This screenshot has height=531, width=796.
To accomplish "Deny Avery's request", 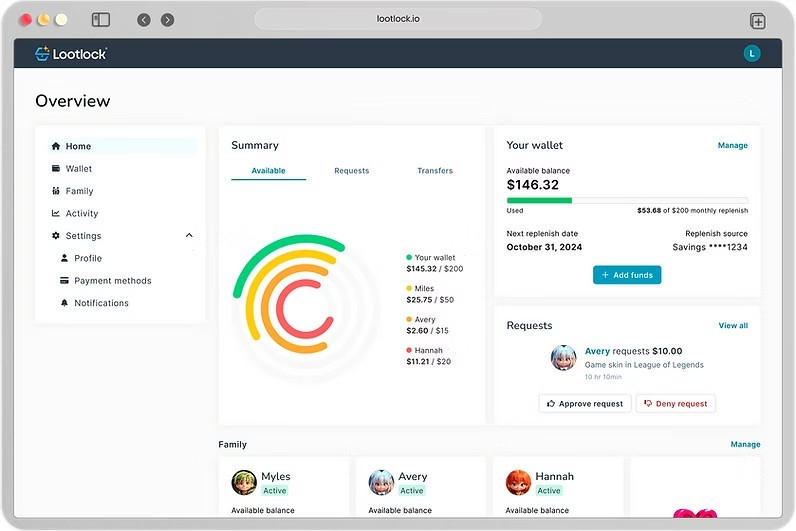I will 675,404.
